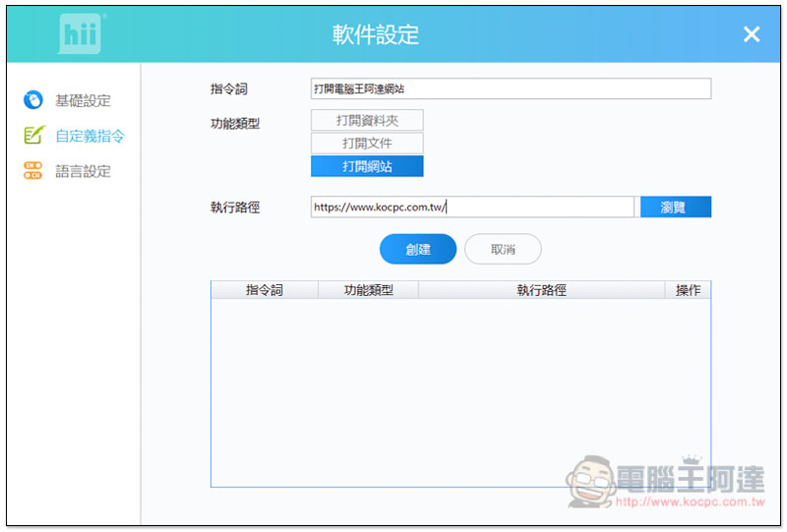Click the 功能類型 table column header
787x532 pixels.
[368, 290]
